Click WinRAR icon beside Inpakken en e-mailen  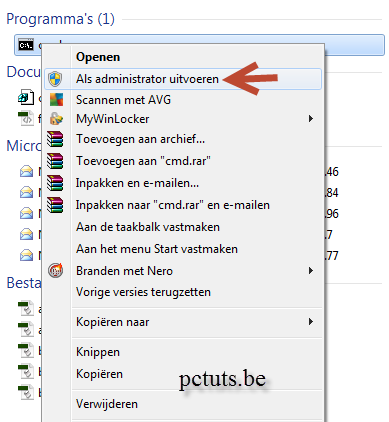tap(55, 183)
